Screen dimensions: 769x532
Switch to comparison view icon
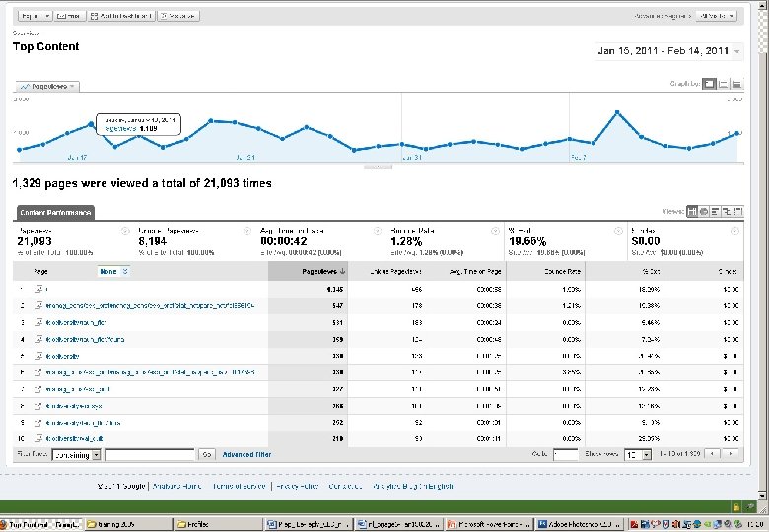(727, 211)
